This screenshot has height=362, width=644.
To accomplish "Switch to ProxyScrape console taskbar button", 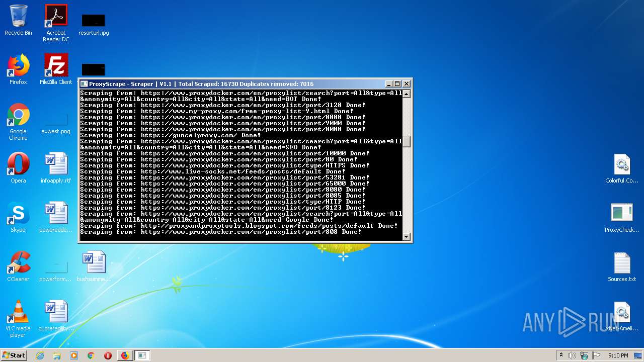I will click(142, 355).
